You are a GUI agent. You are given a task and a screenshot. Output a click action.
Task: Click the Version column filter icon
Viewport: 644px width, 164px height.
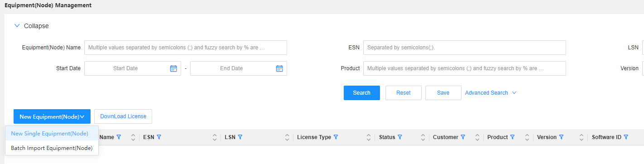(x=561, y=137)
